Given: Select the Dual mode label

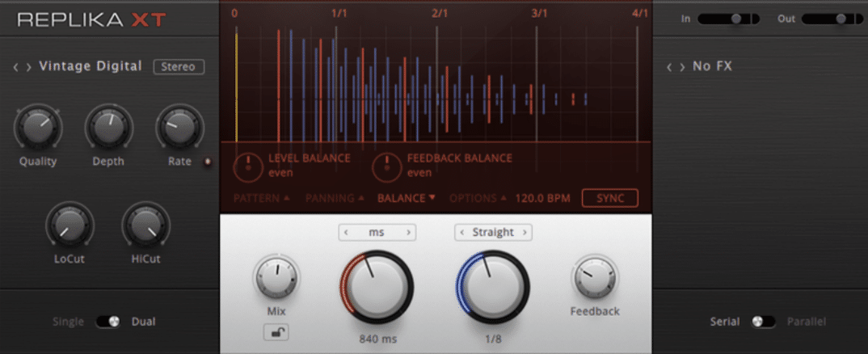Looking at the screenshot, I should coord(143,322).
